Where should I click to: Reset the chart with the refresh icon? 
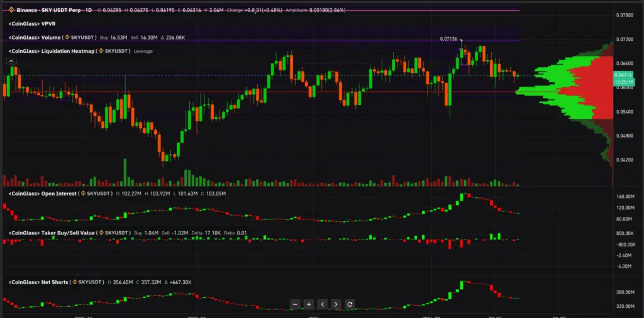[350, 304]
